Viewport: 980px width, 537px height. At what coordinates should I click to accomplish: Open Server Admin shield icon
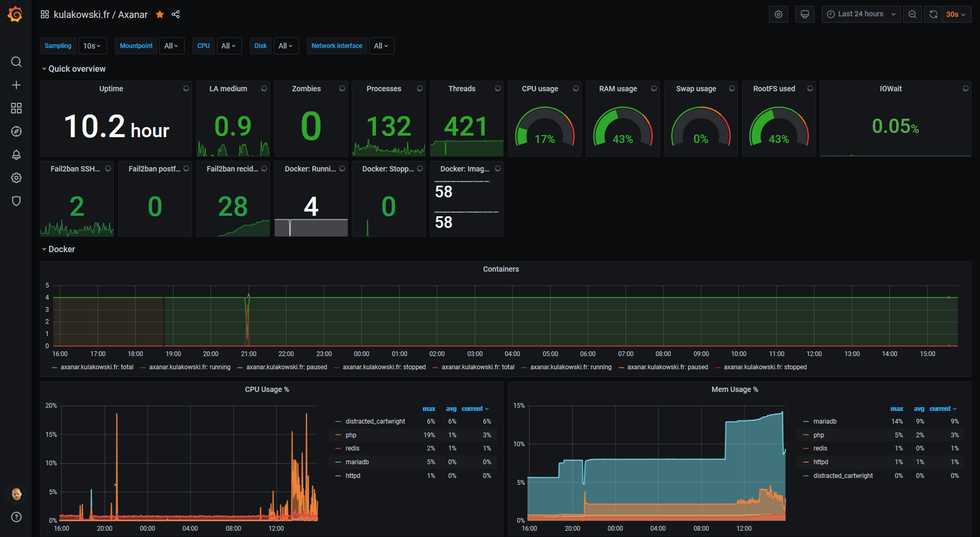pos(16,201)
